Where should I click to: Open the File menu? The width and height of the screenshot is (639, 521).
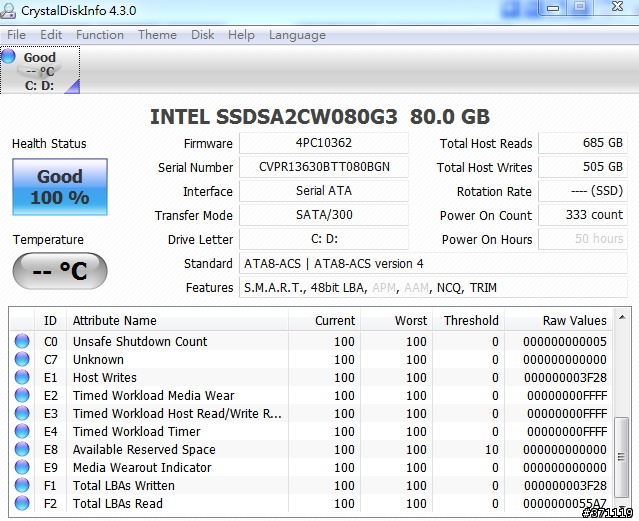tap(16, 35)
